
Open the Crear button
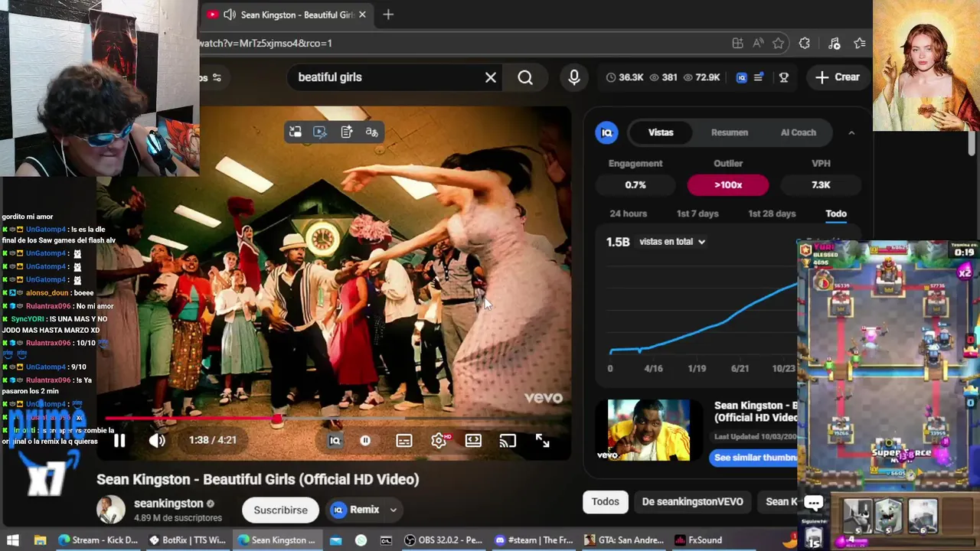point(838,77)
